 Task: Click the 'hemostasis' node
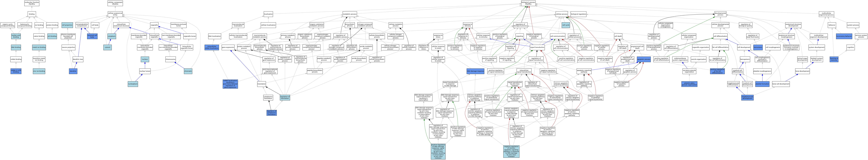pos(758,47)
